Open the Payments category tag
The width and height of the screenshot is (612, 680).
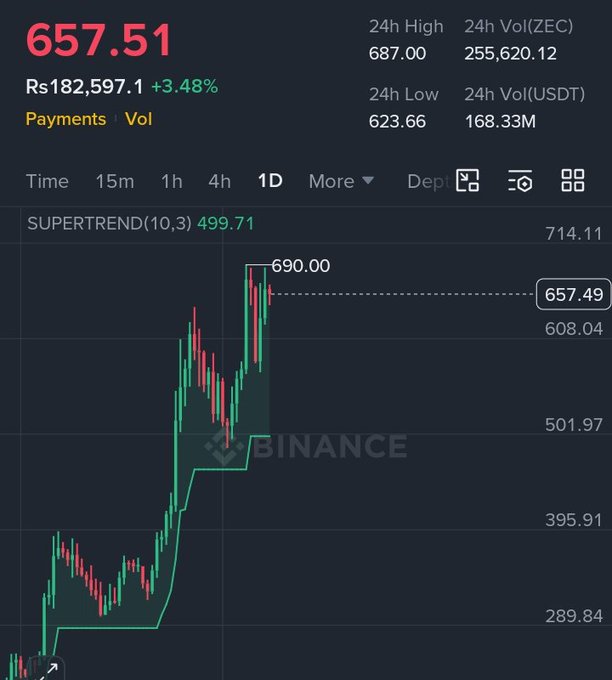coord(66,119)
